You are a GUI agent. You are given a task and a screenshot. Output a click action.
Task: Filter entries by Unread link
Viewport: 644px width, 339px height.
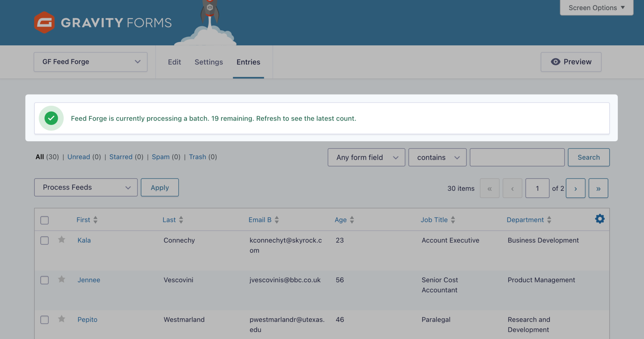79,157
